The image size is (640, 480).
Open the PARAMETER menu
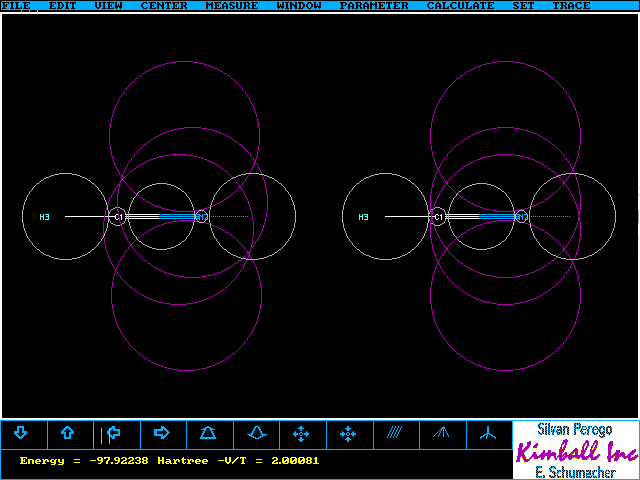tap(374, 6)
